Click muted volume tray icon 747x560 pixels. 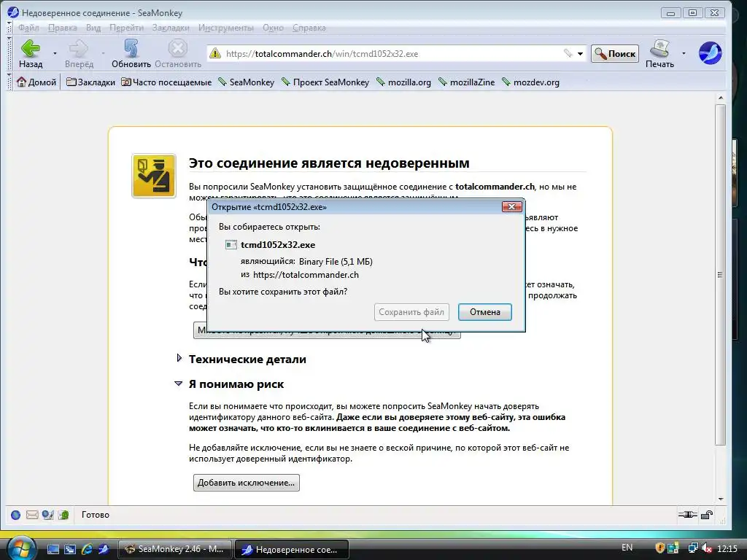707,548
